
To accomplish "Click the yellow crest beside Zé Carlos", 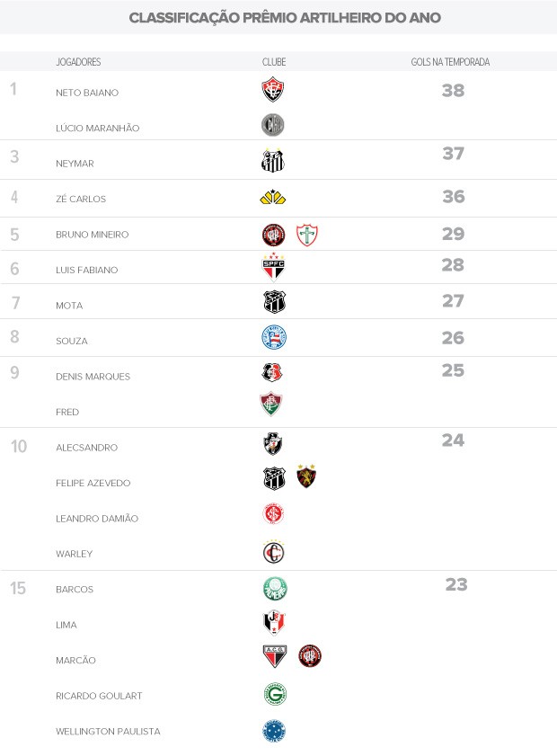I will (273, 198).
